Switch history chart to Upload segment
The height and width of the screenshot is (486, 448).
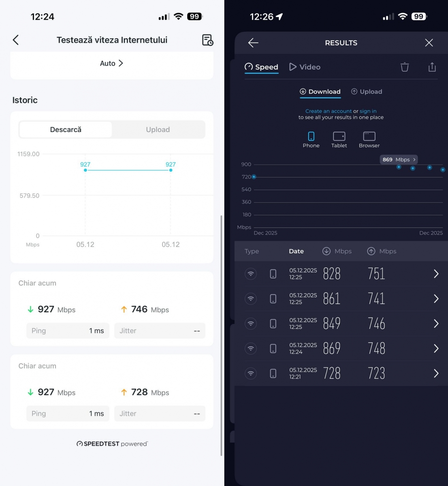(158, 130)
